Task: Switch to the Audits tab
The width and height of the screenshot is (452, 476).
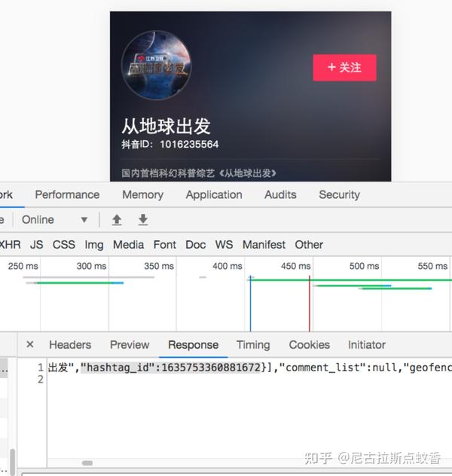Action: (280, 194)
